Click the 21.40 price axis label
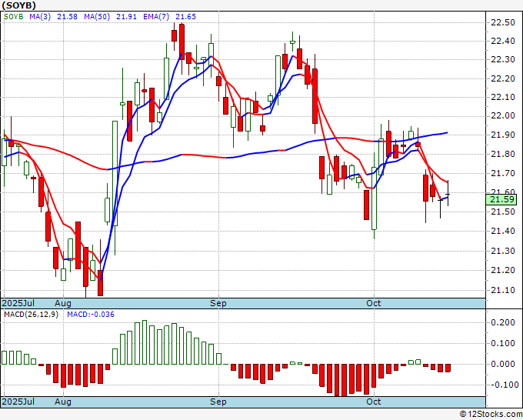The height and width of the screenshot is (420, 523). click(x=503, y=231)
